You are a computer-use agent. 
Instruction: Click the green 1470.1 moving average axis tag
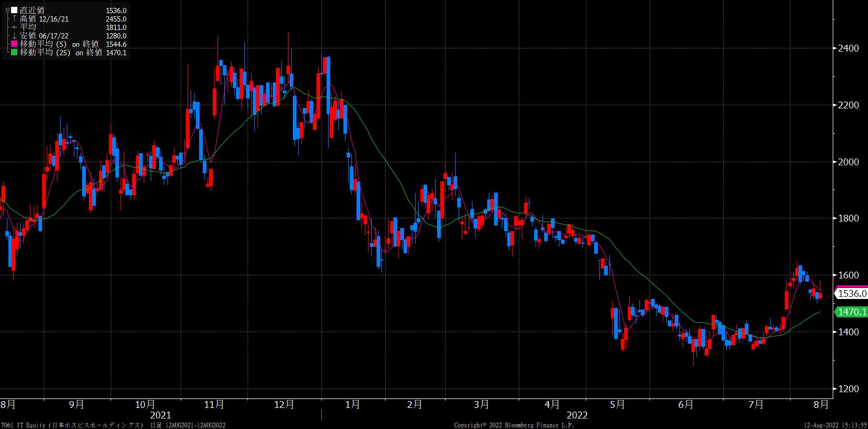tap(852, 312)
